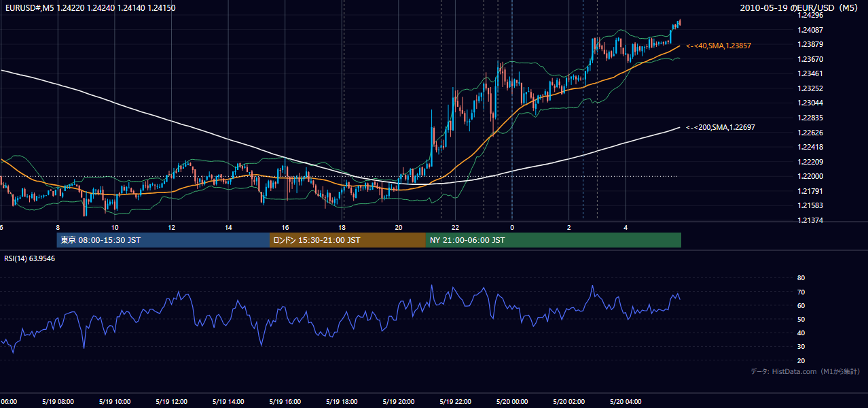Click price level 1.22418 on the axis
Image resolution: width=868 pixels, height=408 pixels.
tap(810, 147)
